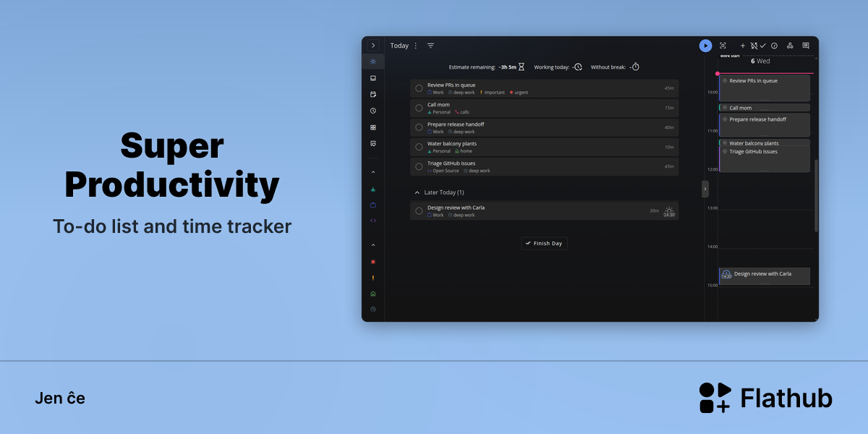
Task: Select Water balcony plants schedule block
Action: (765, 142)
